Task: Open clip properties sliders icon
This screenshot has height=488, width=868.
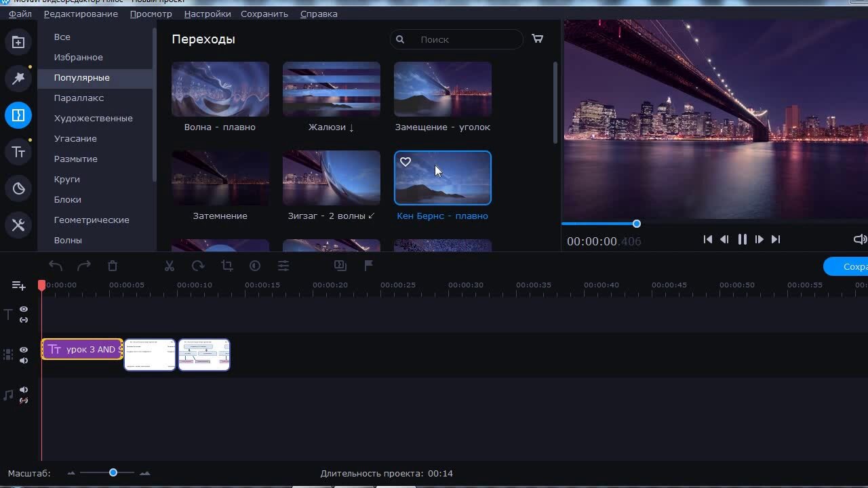Action: point(283,266)
